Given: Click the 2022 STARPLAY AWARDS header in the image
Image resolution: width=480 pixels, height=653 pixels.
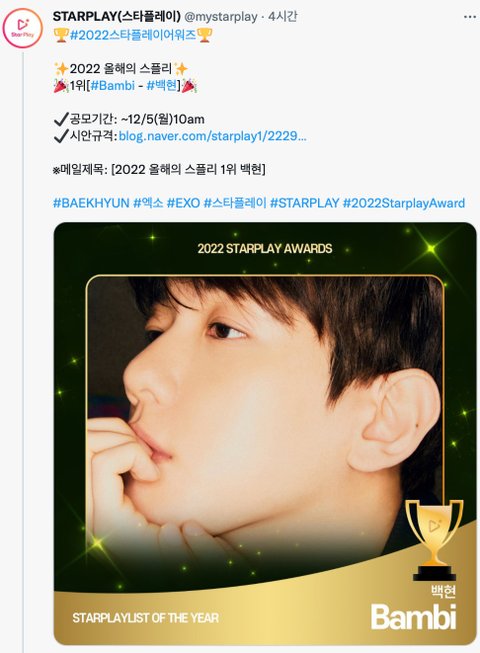Looking at the screenshot, I should [265, 249].
